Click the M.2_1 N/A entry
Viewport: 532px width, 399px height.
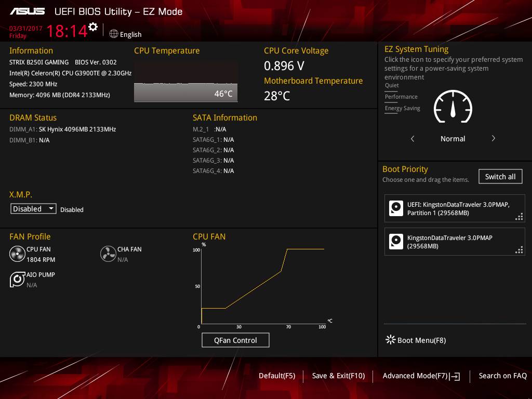[x=209, y=129]
